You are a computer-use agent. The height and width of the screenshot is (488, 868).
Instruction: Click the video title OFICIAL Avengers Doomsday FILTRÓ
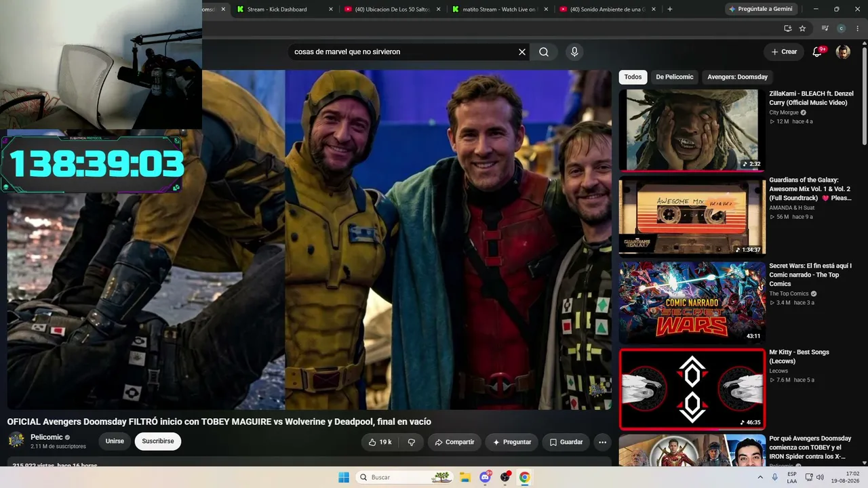click(x=219, y=422)
